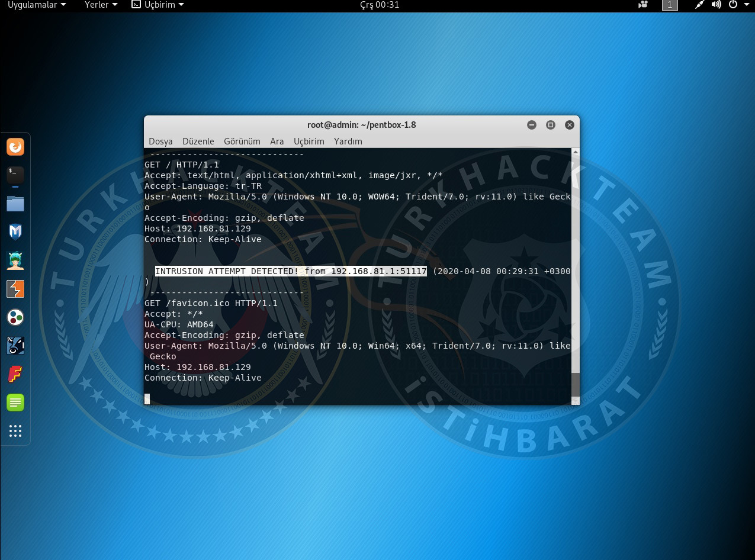
Task: Open the Ara menu
Action: tap(277, 141)
